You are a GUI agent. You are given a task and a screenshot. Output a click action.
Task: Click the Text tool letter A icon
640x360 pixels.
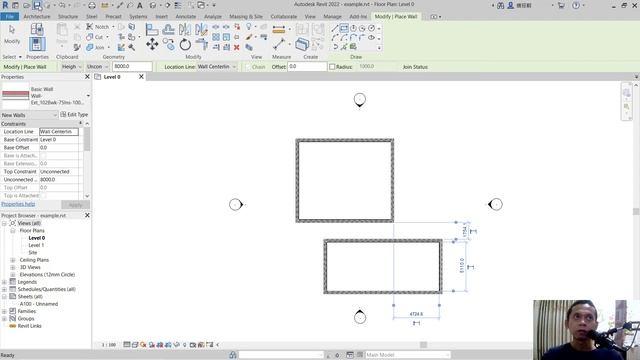click(x=140, y=5)
